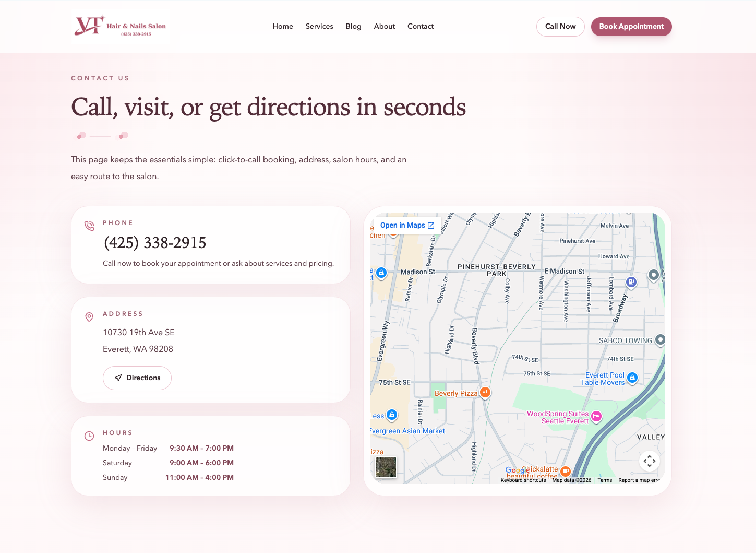
Task: Open the map camera controls button
Action: click(x=650, y=461)
